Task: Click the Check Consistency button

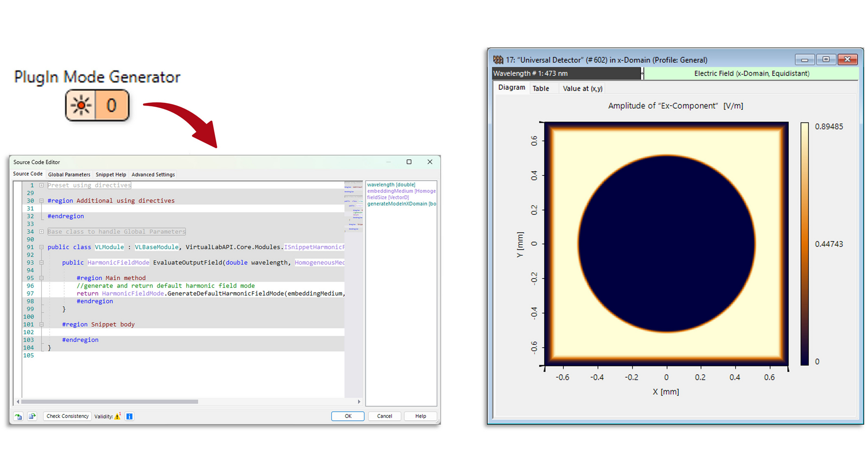Action: coord(67,416)
